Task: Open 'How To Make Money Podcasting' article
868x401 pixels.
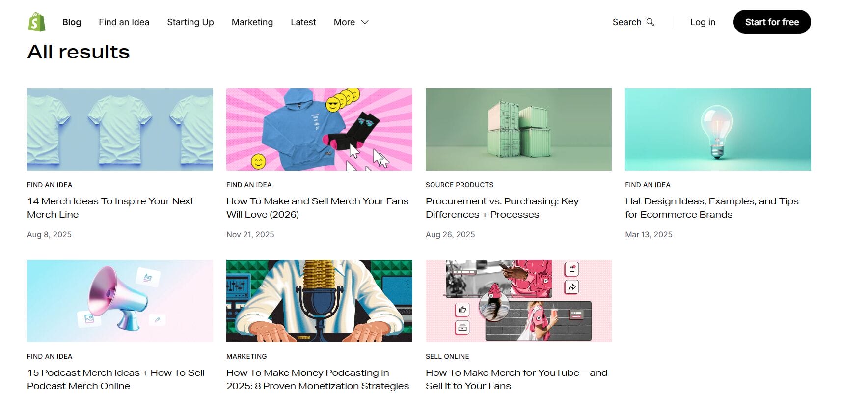Action: tap(317, 379)
